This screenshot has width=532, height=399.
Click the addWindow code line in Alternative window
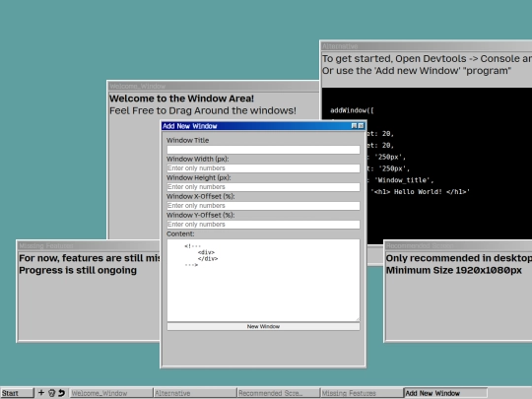click(x=352, y=110)
